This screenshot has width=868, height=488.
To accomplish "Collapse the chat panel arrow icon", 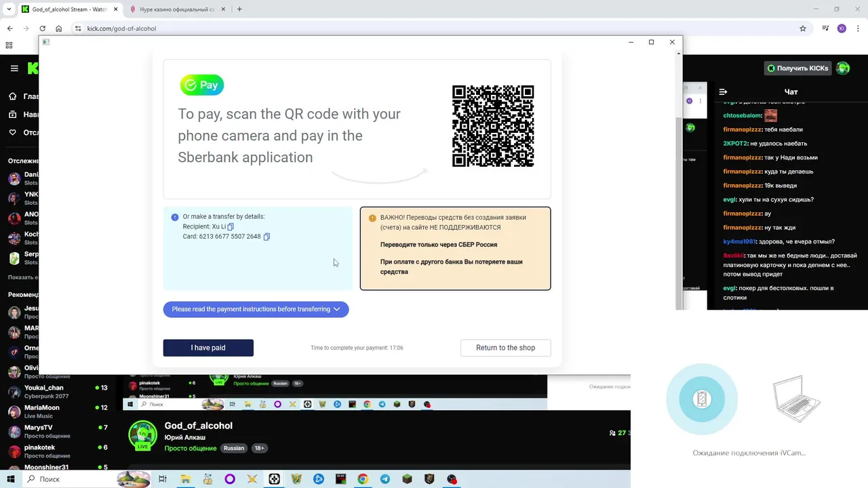I will 723,91.
